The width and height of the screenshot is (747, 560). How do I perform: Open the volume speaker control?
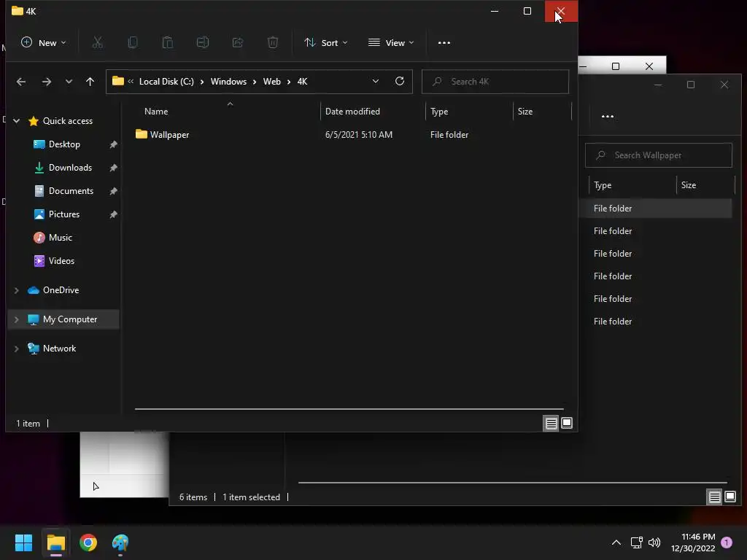pos(654,542)
